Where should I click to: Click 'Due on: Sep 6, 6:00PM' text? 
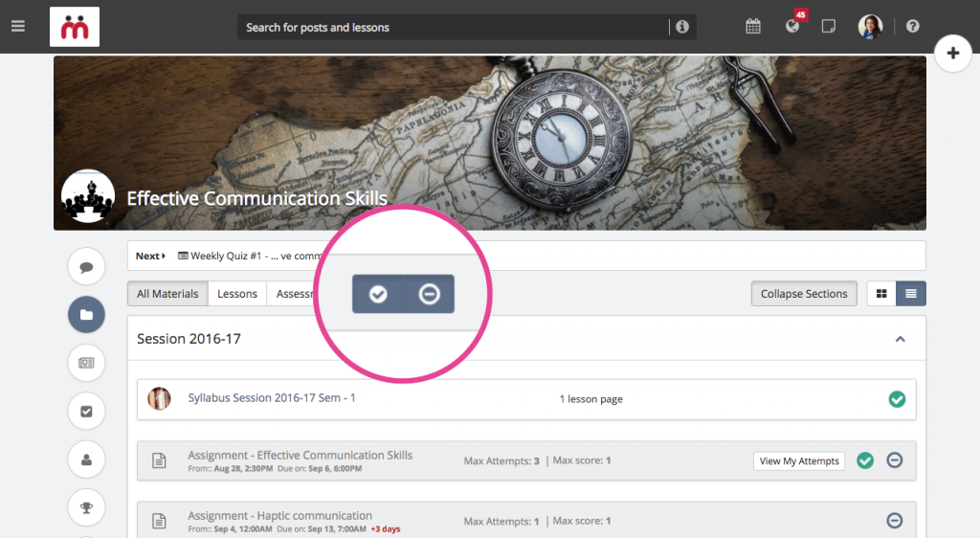pos(320,469)
